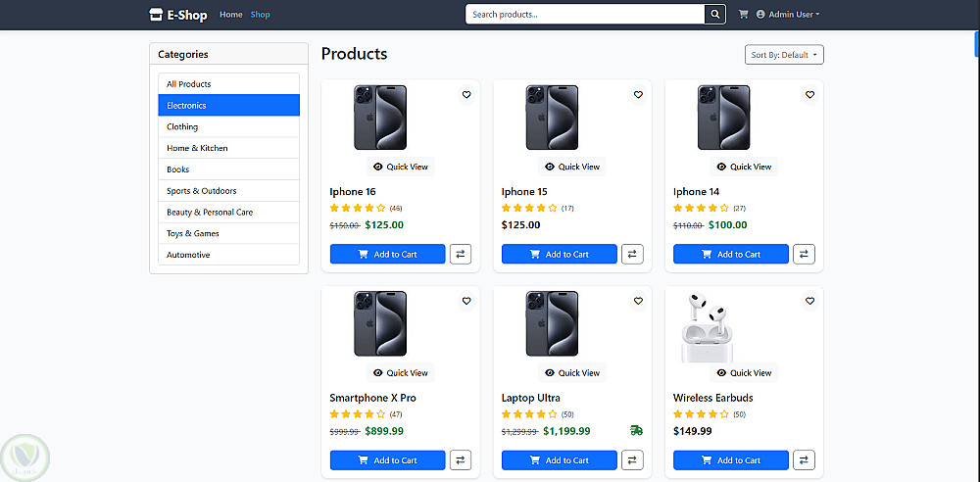This screenshot has height=482, width=980.
Task: Click compare arrows icon for Iphone 16
Action: tap(461, 254)
